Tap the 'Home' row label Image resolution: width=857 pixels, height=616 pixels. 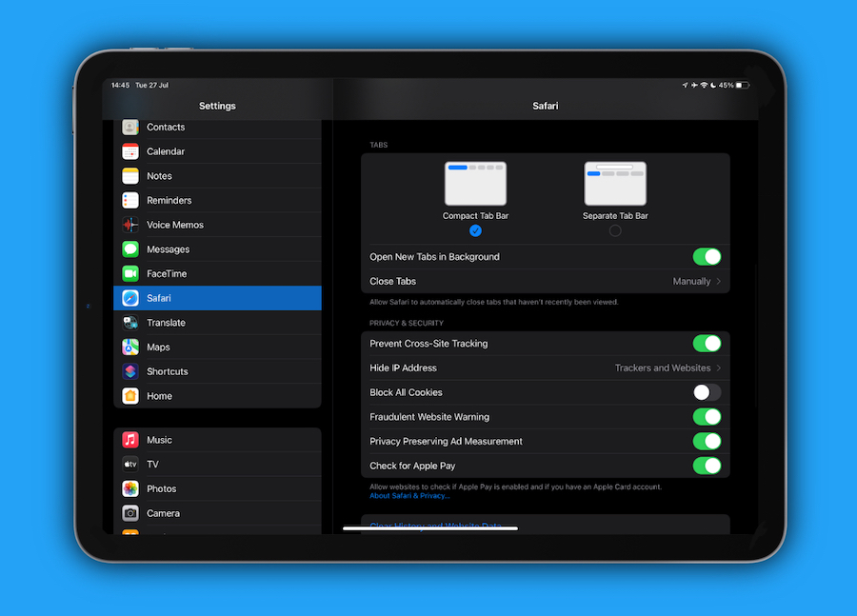159,396
